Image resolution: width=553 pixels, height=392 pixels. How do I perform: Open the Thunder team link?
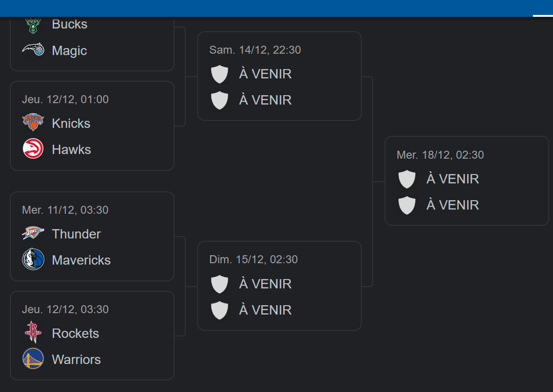pyautogui.click(x=76, y=234)
